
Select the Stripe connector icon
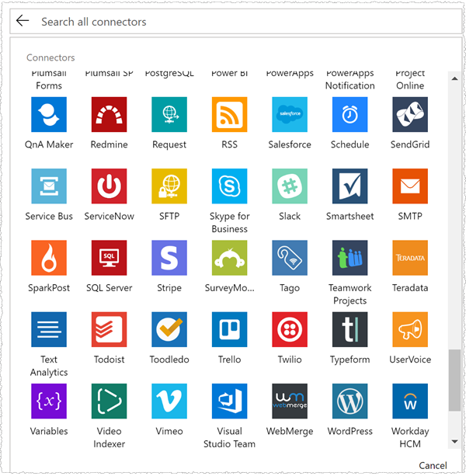[169, 258]
